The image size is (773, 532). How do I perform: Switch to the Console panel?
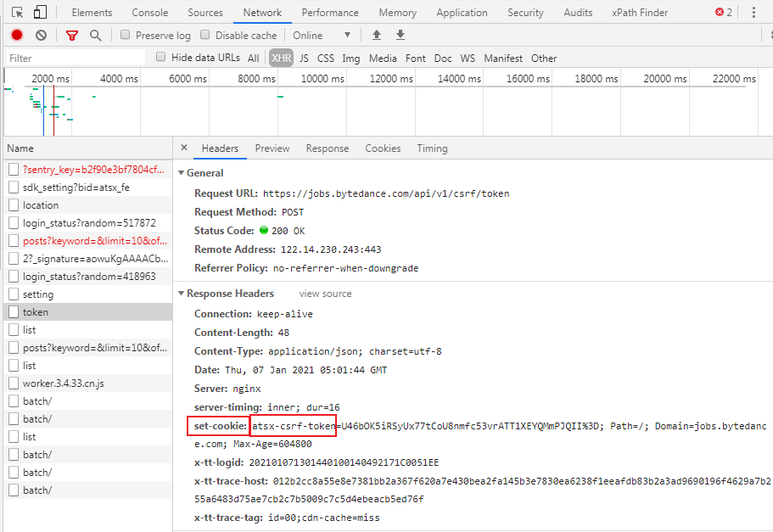click(x=150, y=13)
